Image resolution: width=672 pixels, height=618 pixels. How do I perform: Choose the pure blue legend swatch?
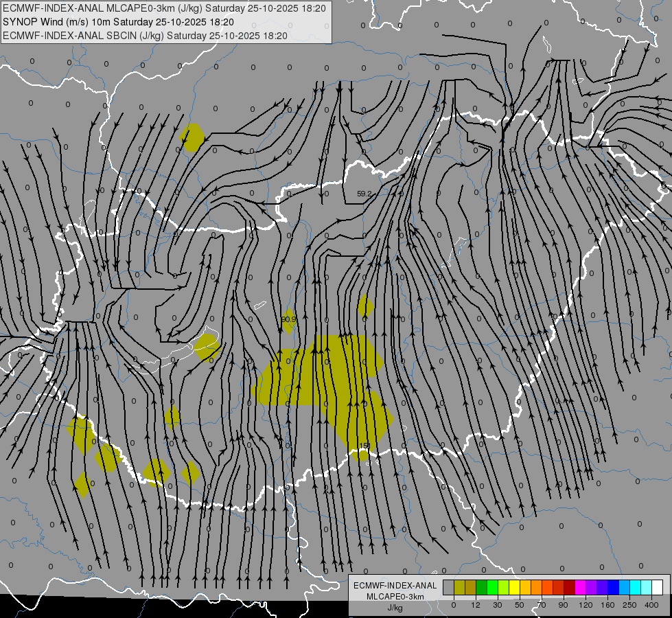(614, 587)
